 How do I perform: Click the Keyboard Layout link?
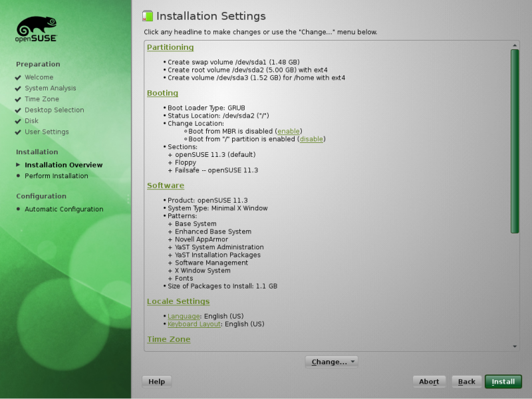[x=194, y=324]
